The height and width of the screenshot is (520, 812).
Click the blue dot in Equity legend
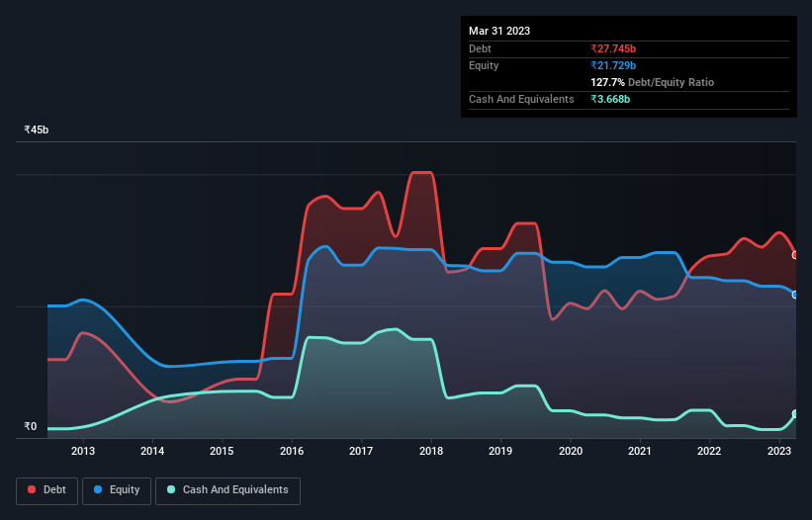98,489
